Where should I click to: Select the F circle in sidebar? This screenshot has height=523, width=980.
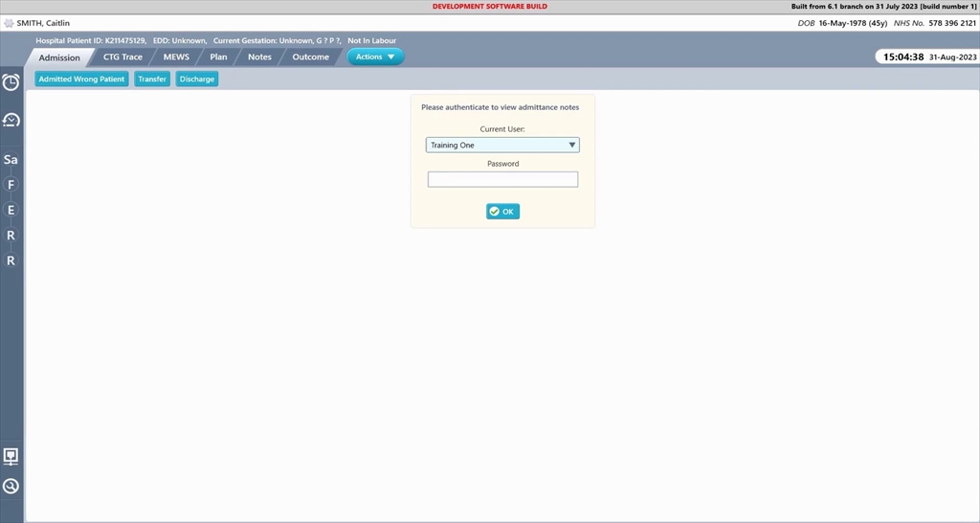coord(11,185)
